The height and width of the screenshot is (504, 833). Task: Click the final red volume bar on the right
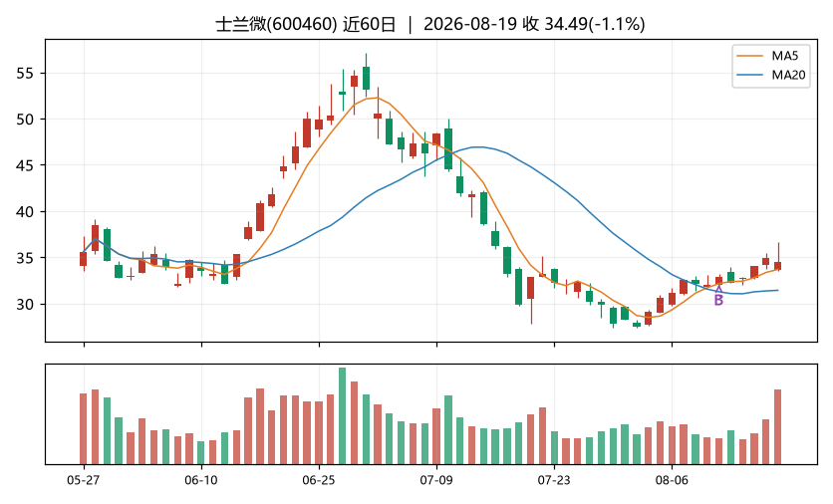point(778,426)
